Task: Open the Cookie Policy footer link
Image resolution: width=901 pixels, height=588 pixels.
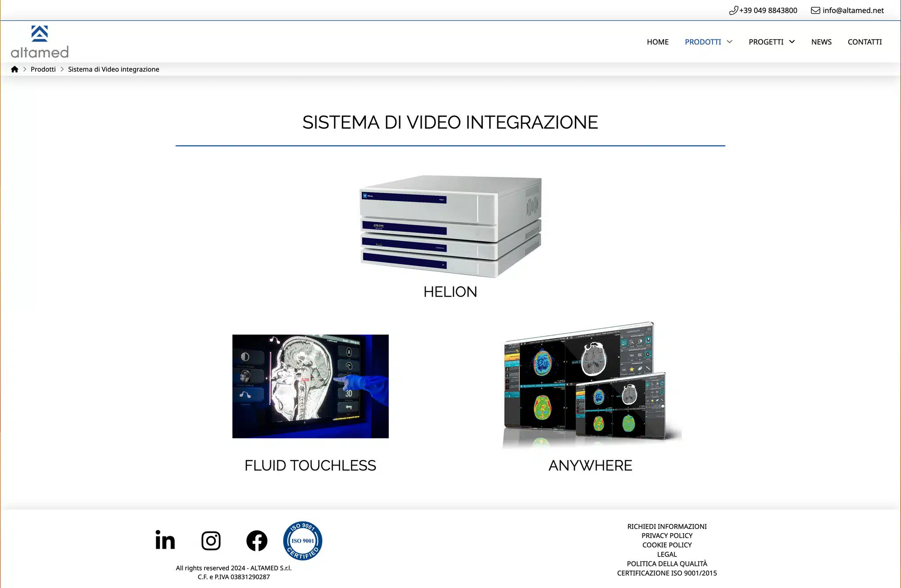Action: pyautogui.click(x=667, y=545)
